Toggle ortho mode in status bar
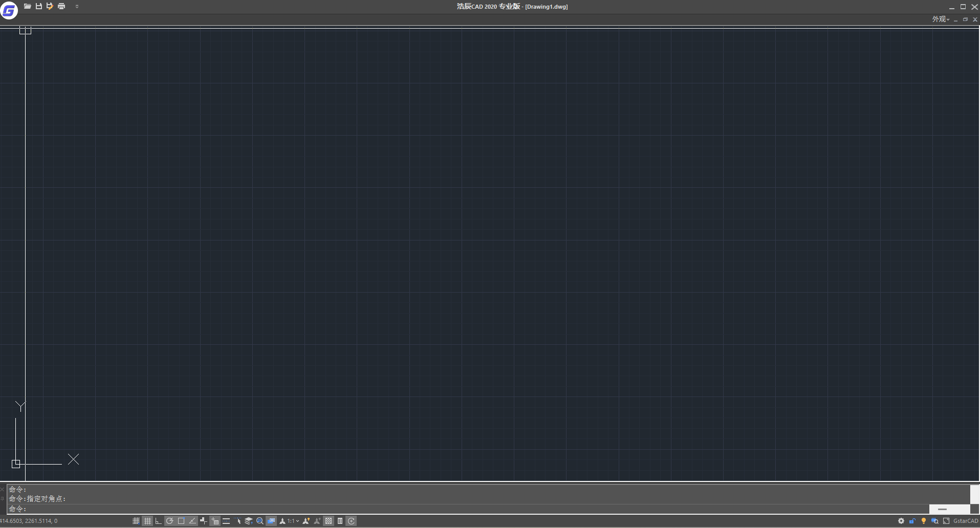The width and height of the screenshot is (980, 528). coord(159,521)
